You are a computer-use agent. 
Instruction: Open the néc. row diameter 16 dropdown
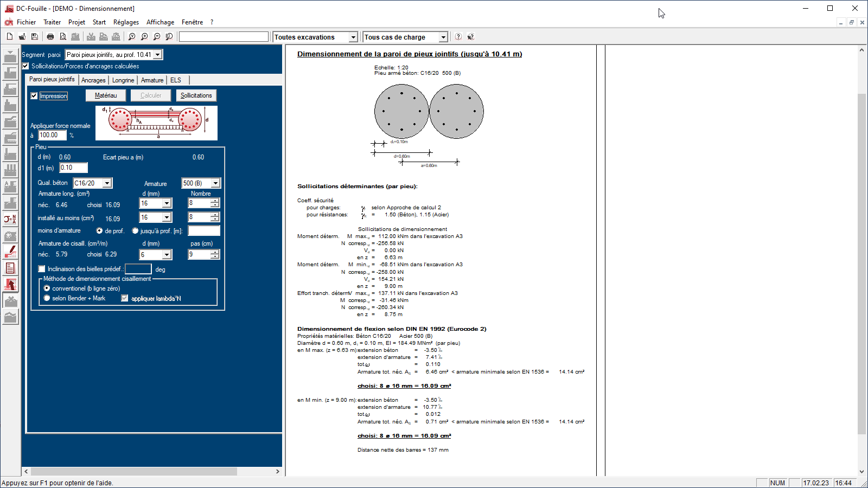[x=167, y=203]
